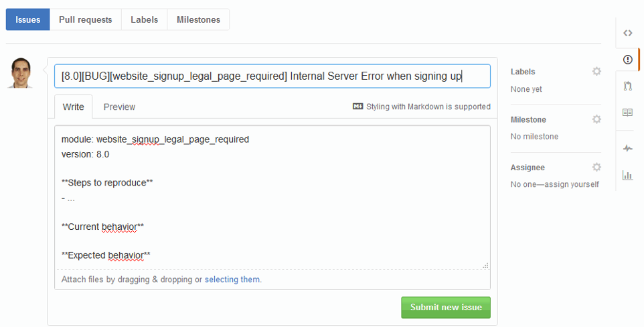Click into the issue title field

tap(272, 76)
